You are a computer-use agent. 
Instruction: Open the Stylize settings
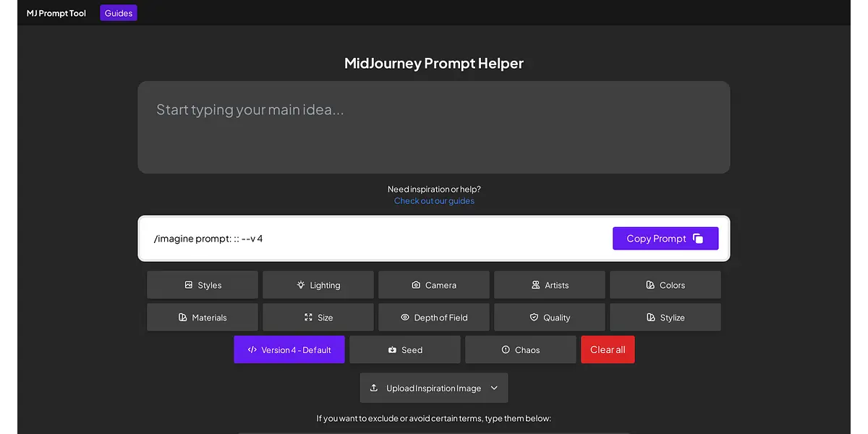pyautogui.click(x=665, y=318)
